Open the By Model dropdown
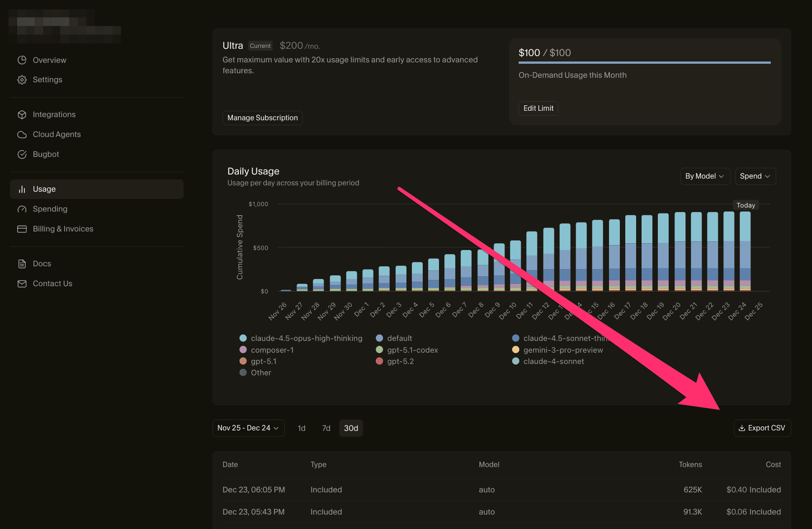The height and width of the screenshot is (529, 812). click(705, 176)
